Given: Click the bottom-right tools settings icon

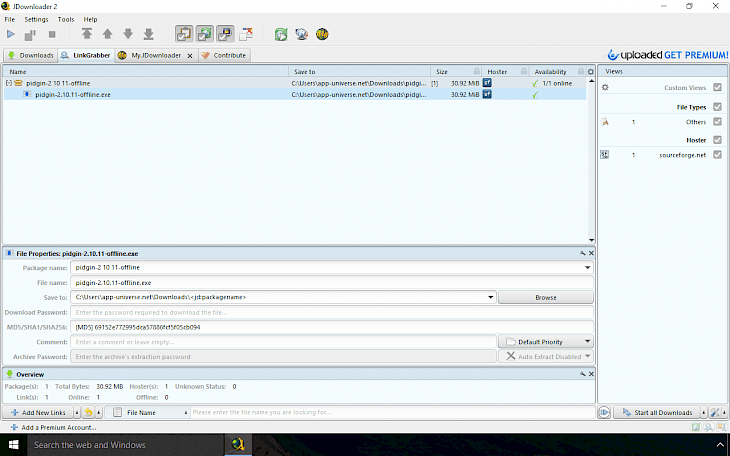Looking at the screenshot, I should pos(715,413).
